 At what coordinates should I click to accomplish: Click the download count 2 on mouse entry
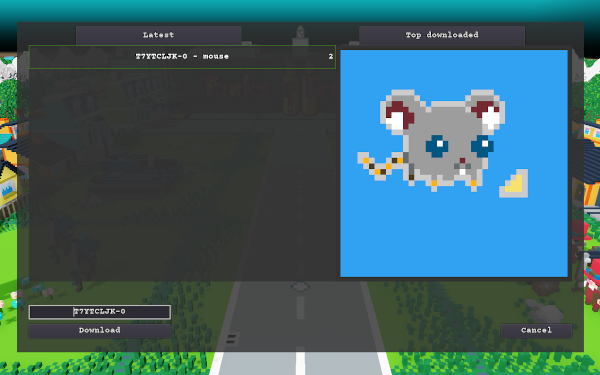[331, 57]
